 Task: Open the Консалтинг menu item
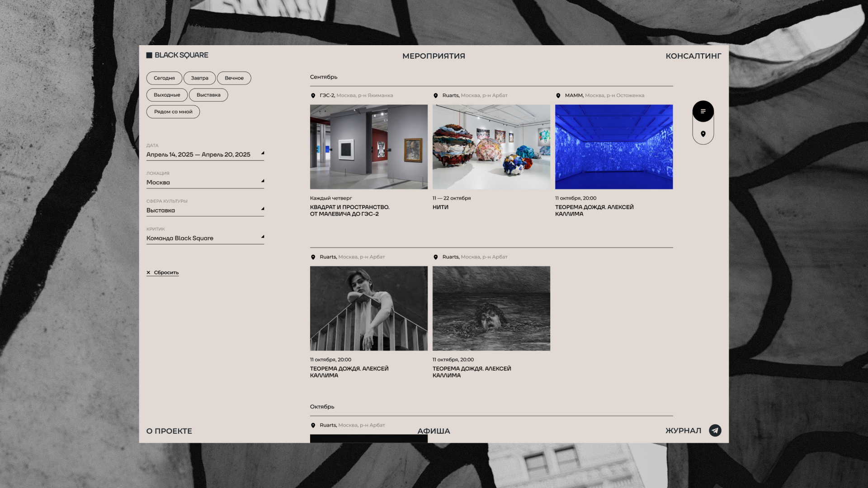pyautogui.click(x=693, y=56)
